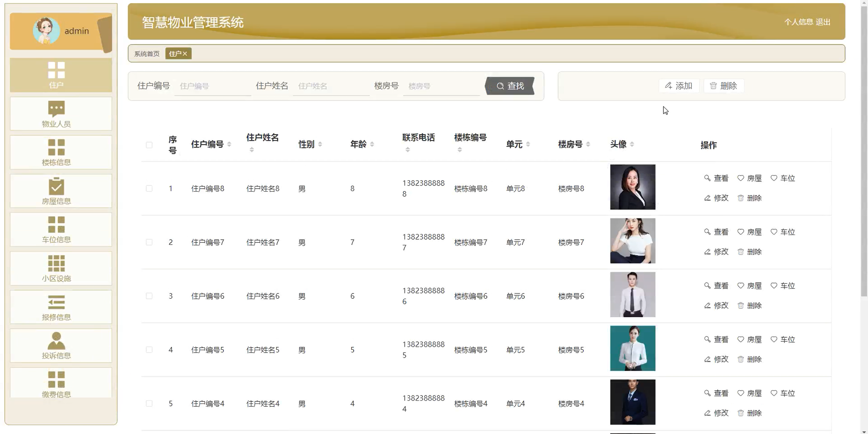Close the 住户 tab
This screenshot has width=868, height=434.
point(185,54)
